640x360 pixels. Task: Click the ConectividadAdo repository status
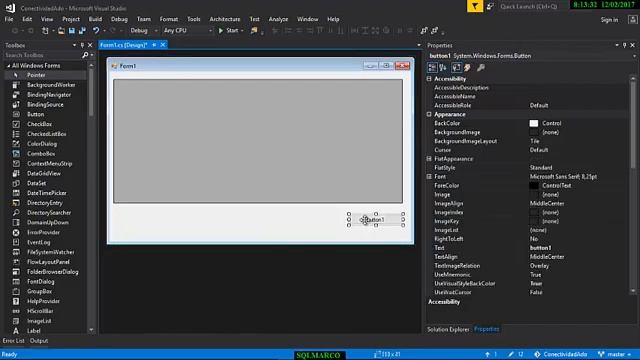[560, 354]
